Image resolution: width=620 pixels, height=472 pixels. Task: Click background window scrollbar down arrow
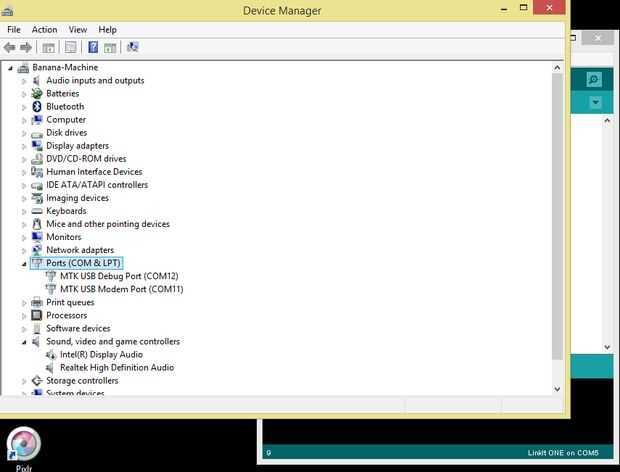point(608,347)
